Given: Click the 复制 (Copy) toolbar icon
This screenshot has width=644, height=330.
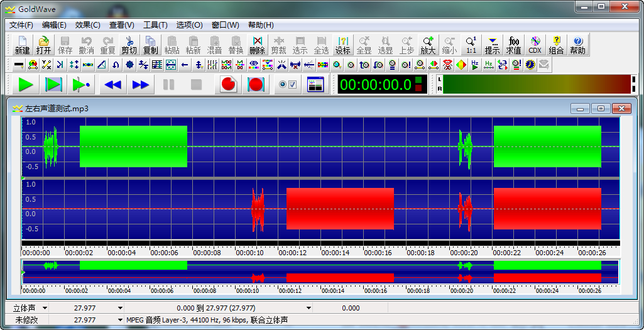Looking at the screenshot, I should (150, 45).
